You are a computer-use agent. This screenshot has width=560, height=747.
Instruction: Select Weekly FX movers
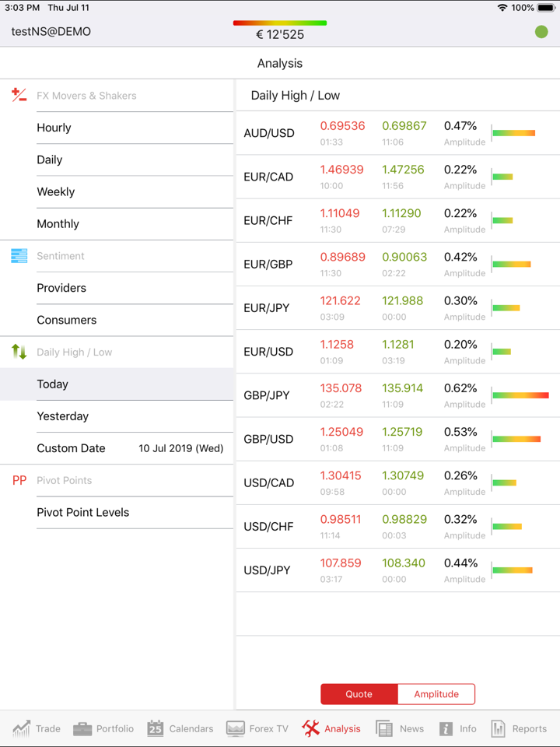(x=117, y=191)
